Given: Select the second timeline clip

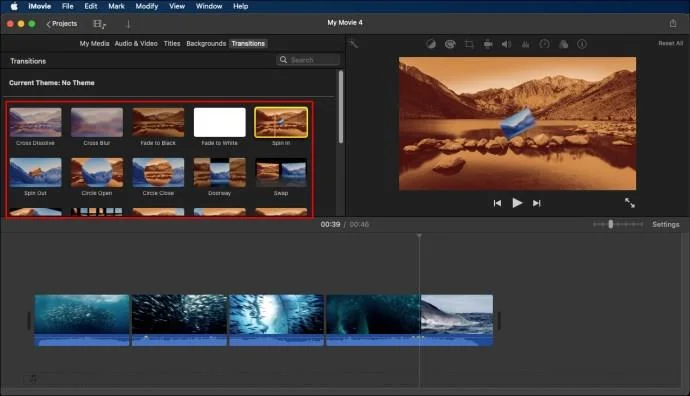Looking at the screenshot, I should coord(180,320).
